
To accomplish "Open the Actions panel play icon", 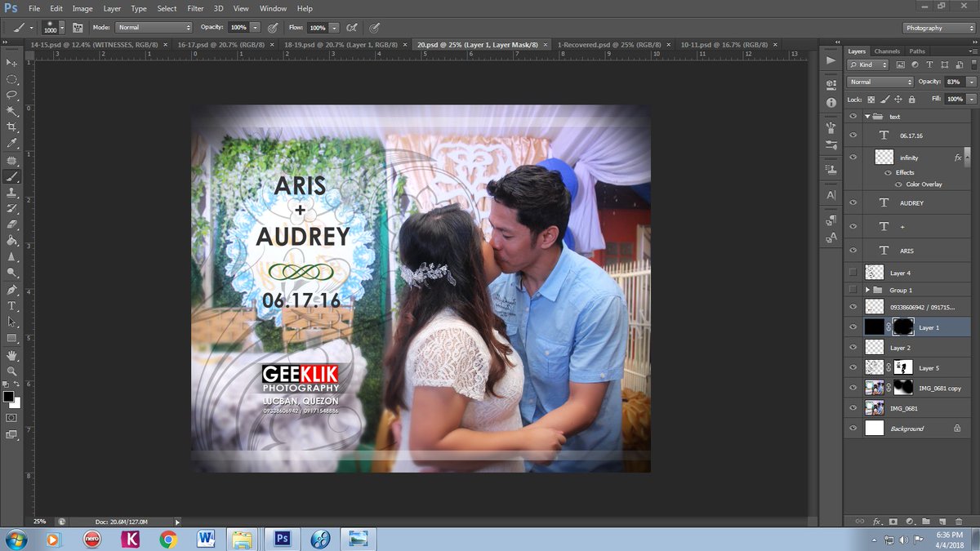I will pos(831,60).
